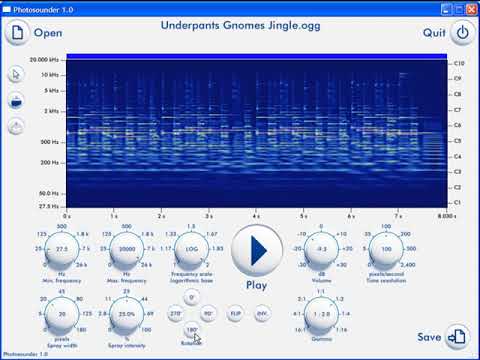Click the Spray intensity percent knob

point(127,314)
